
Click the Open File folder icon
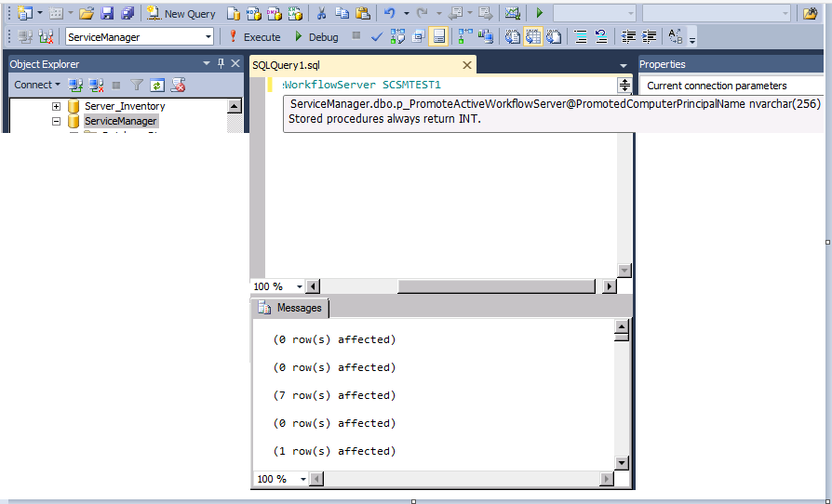point(86,13)
